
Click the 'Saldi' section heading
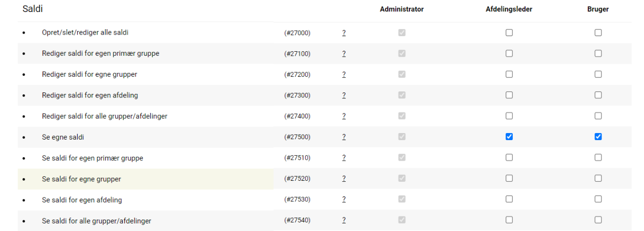(x=32, y=10)
